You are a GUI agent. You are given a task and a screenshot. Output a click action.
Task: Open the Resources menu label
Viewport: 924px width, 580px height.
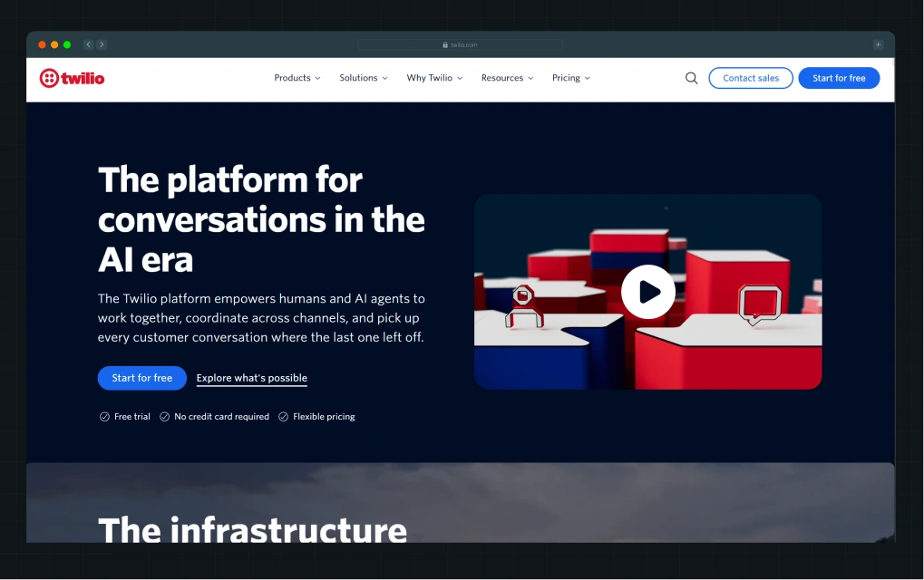click(502, 78)
